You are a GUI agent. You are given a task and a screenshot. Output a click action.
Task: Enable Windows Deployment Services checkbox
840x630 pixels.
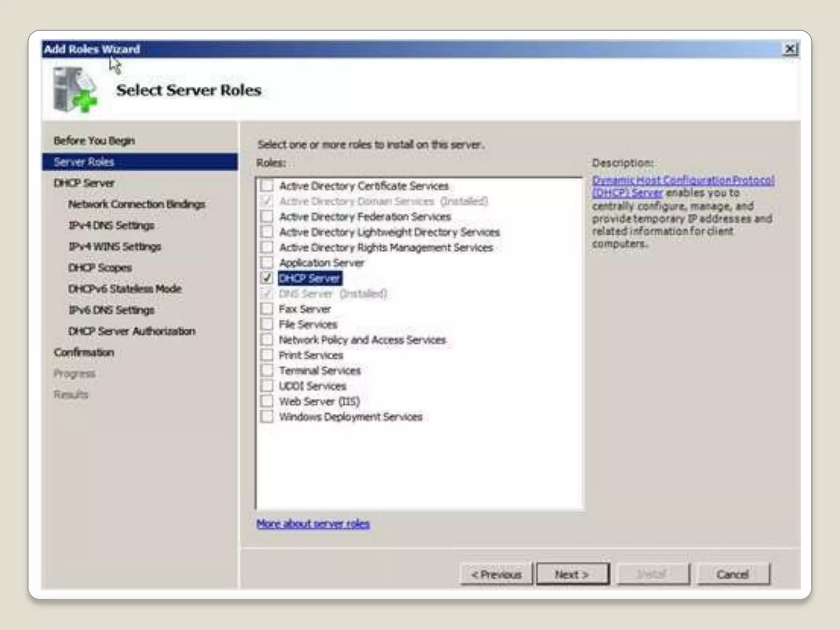pos(267,417)
